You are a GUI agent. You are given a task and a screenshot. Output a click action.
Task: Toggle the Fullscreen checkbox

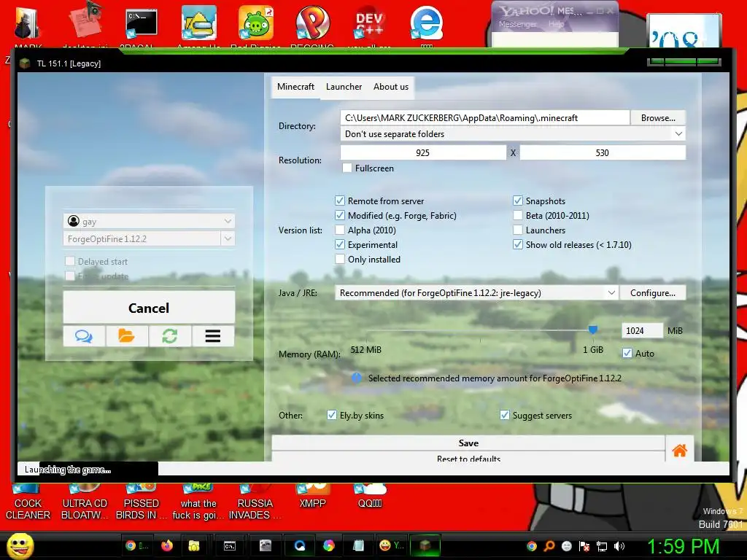pos(347,168)
